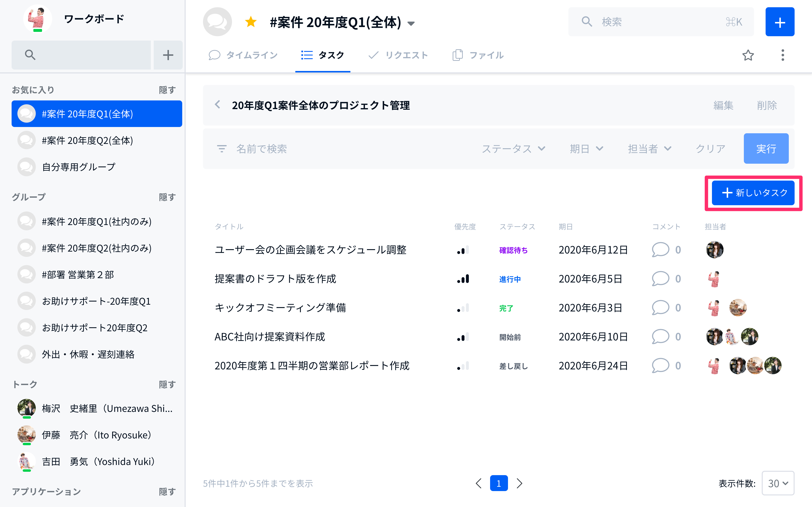This screenshot has width=812, height=507.
Task: Switch to the リクエスト tab
Action: (398, 55)
